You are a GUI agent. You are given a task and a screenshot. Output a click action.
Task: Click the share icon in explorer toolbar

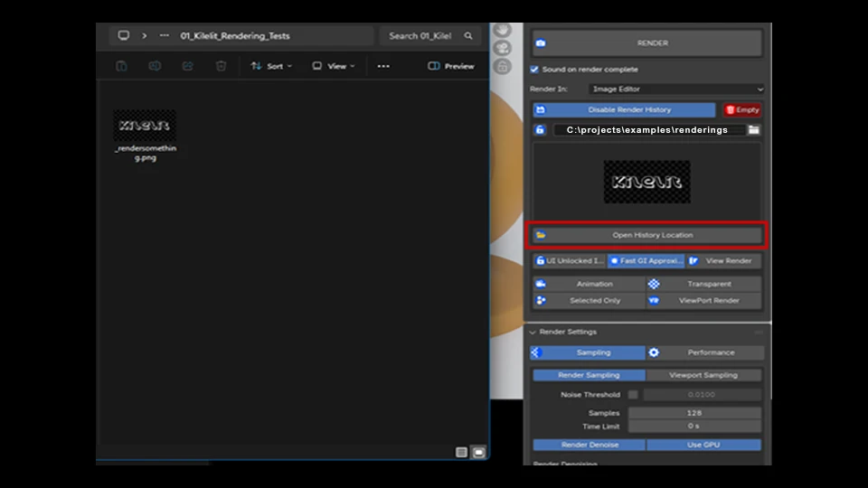coord(188,66)
